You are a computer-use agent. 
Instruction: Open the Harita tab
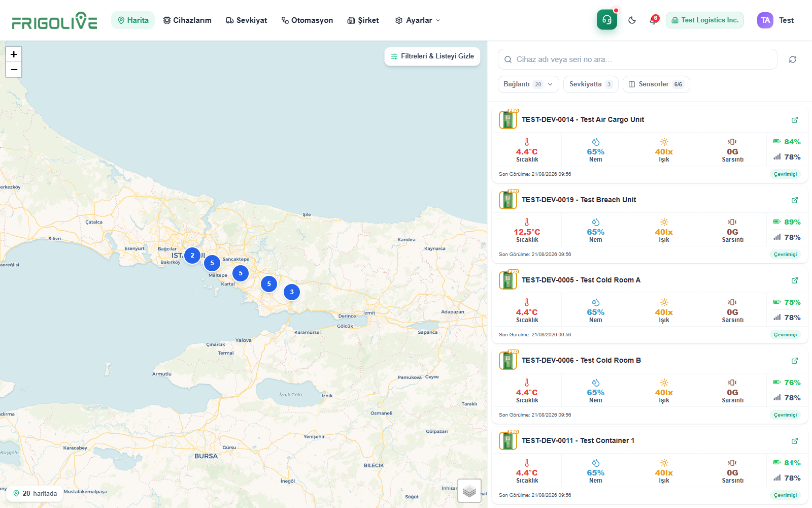[133, 20]
